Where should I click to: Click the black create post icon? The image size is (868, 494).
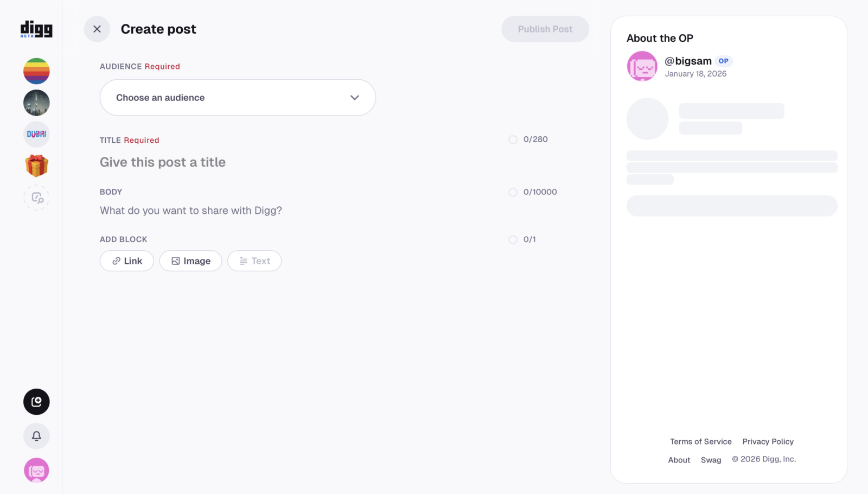tap(36, 402)
